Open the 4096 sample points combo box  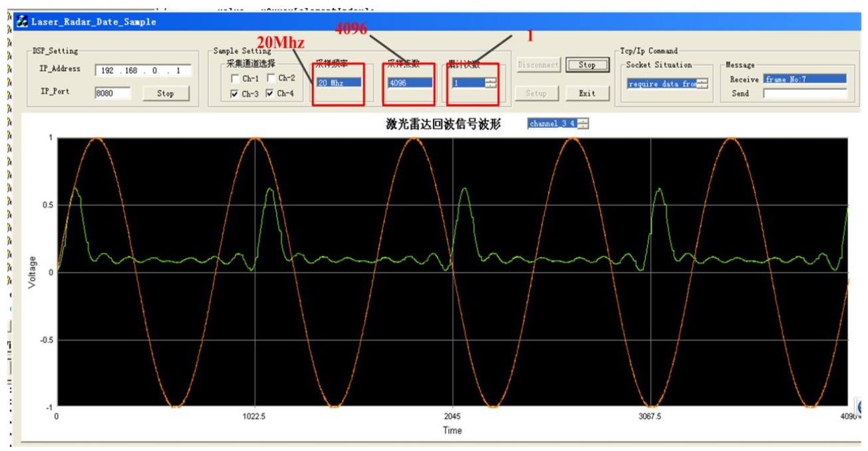(410, 83)
